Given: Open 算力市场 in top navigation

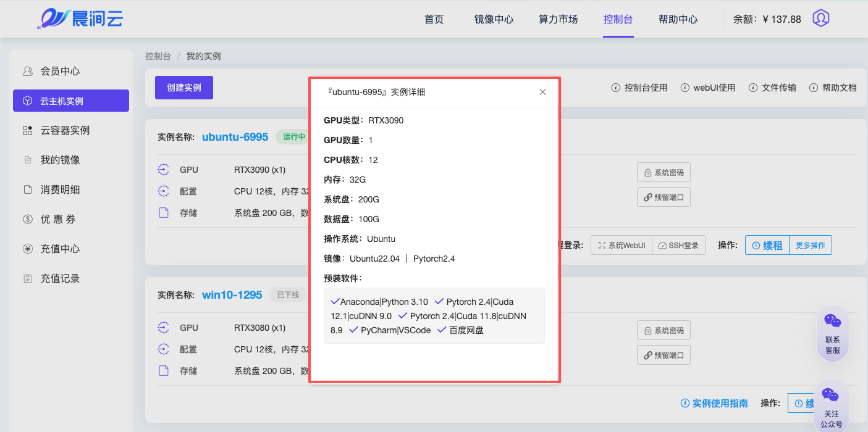Looking at the screenshot, I should click(558, 19).
